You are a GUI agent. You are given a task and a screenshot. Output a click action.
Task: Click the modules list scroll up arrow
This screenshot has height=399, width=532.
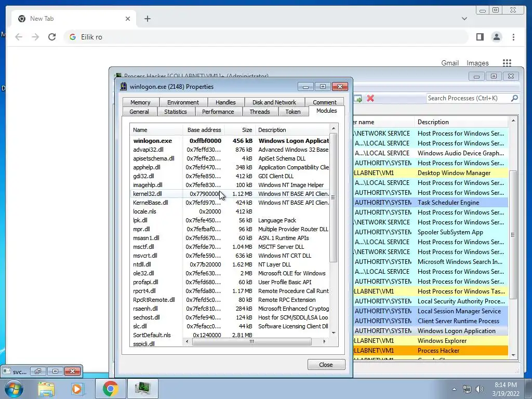[334, 129]
